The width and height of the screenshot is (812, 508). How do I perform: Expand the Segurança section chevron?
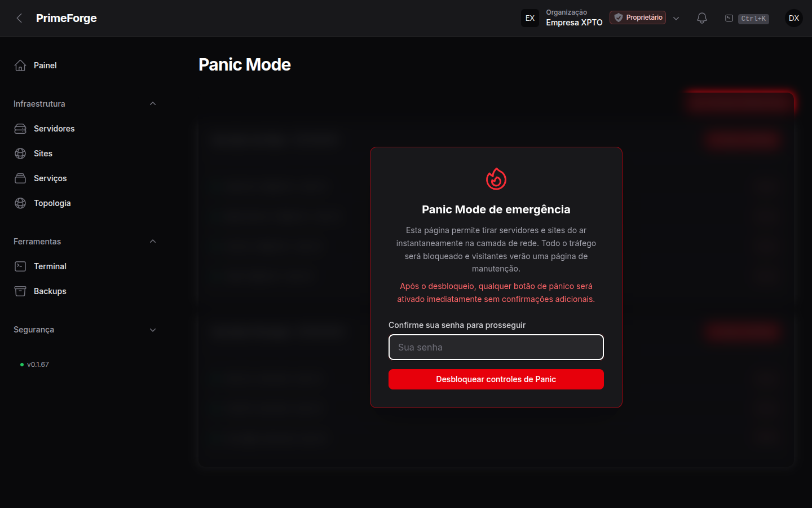pyautogui.click(x=153, y=330)
